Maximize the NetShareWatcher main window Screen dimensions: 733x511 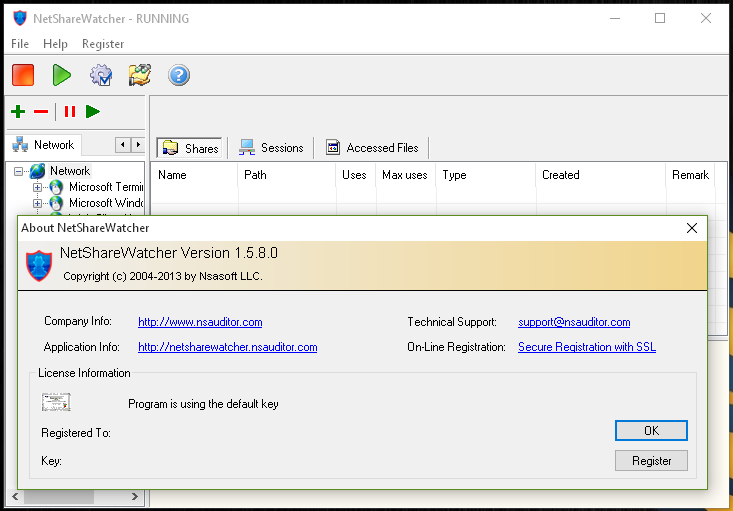pos(660,18)
